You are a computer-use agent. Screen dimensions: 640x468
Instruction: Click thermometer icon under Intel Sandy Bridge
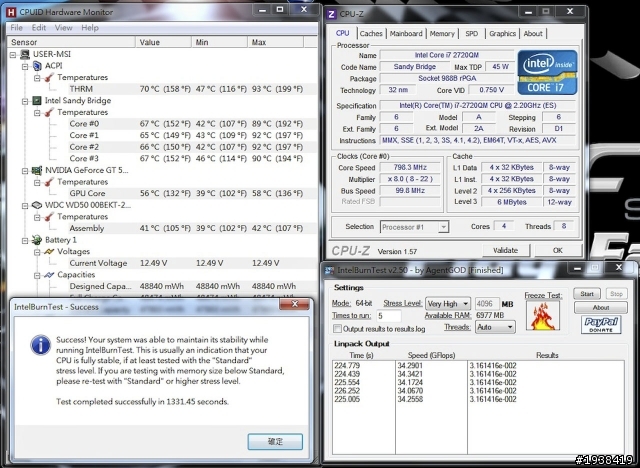click(49, 112)
